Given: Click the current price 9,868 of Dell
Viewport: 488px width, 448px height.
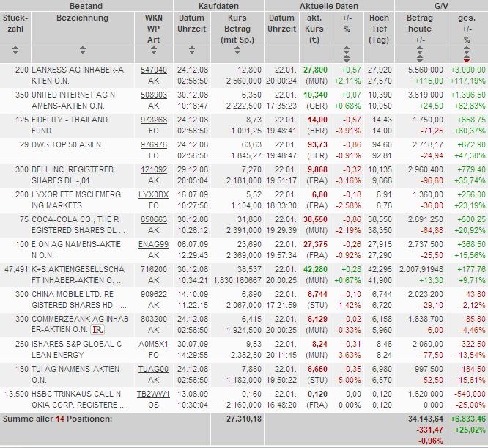Looking at the screenshot, I should (x=317, y=169).
